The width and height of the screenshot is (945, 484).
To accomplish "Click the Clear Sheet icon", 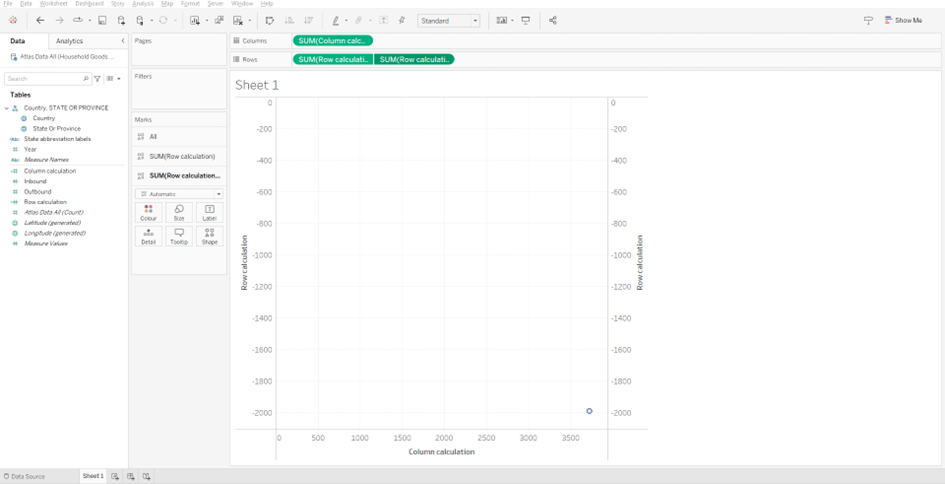I will (238, 20).
